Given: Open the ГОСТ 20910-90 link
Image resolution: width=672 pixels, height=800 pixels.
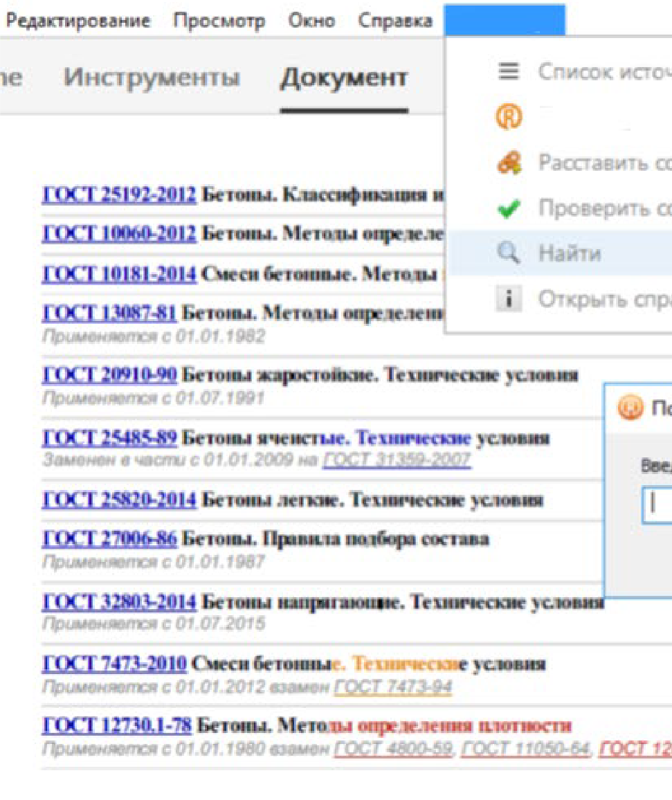Looking at the screenshot, I should tap(109, 375).
